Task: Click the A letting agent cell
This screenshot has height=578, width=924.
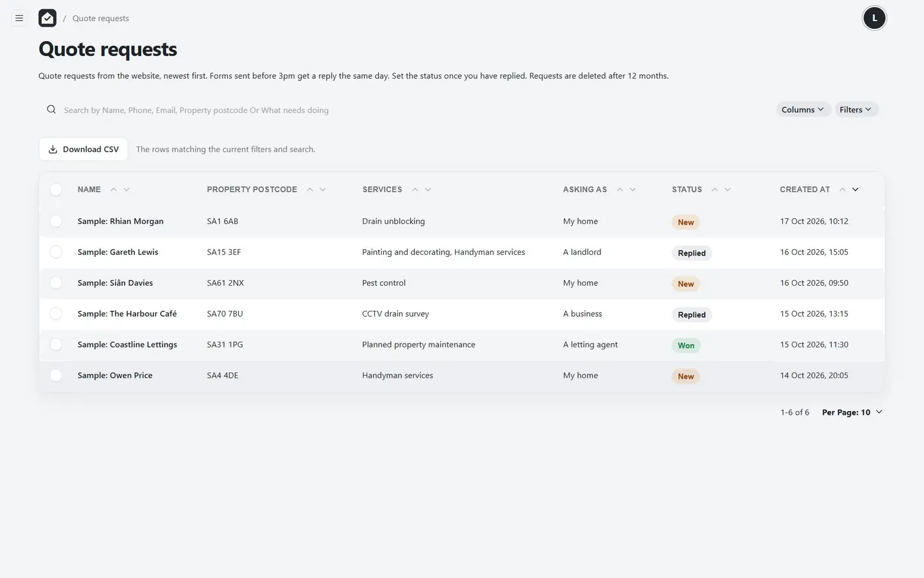Action: click(x=590, y=344)
